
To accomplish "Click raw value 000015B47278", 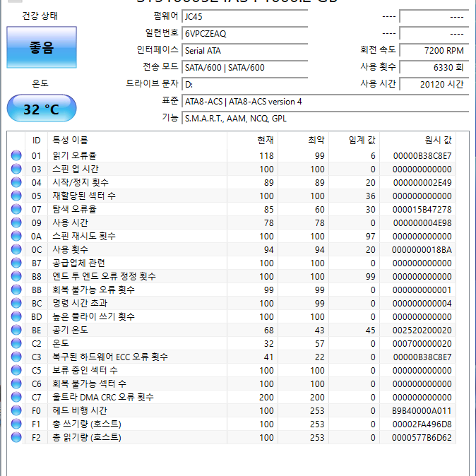I will pos(422,210).
